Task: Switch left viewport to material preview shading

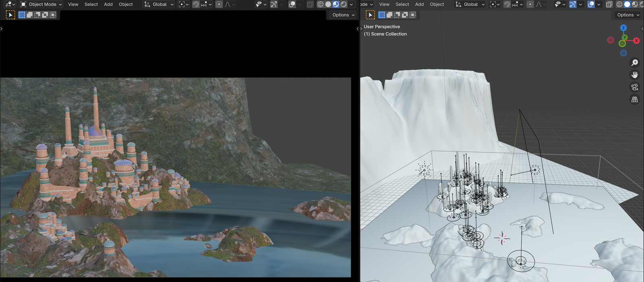Action: click(336, 4)
